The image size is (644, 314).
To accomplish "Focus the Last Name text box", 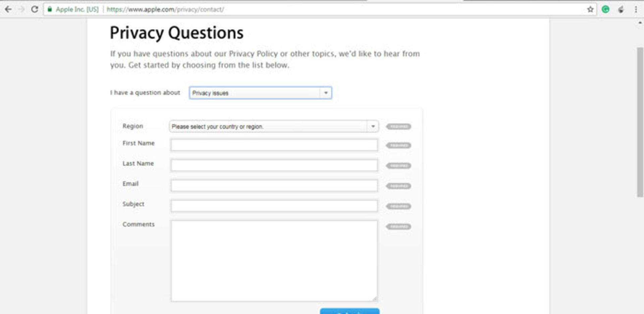I will 274,166.
